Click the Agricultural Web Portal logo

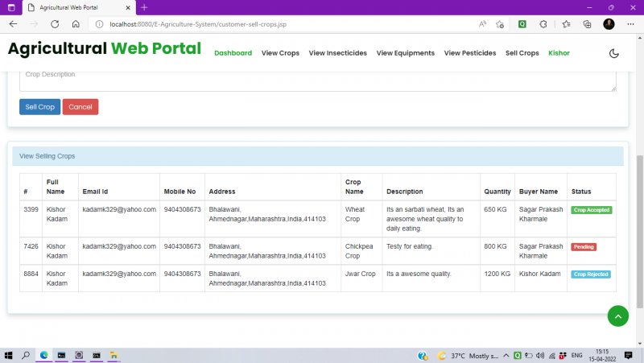coord(105,48)
